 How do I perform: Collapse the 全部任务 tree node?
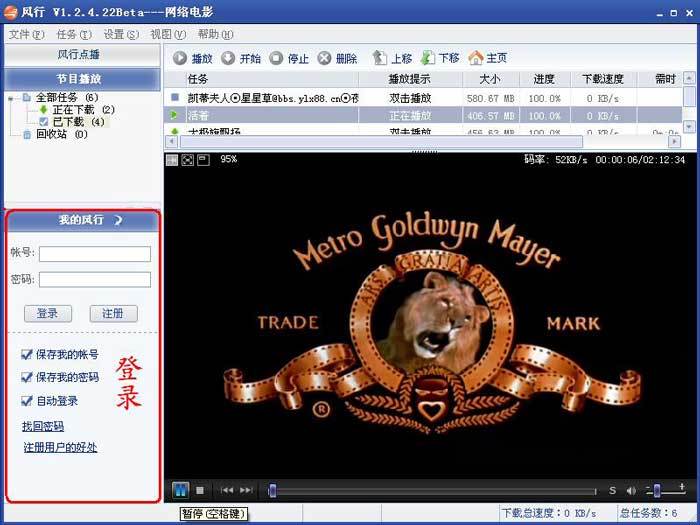pos(11,98)
